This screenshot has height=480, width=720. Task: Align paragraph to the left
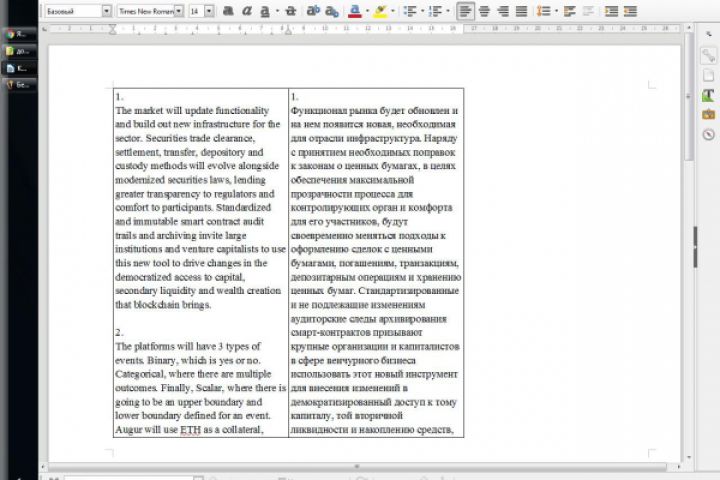[465, 11]
